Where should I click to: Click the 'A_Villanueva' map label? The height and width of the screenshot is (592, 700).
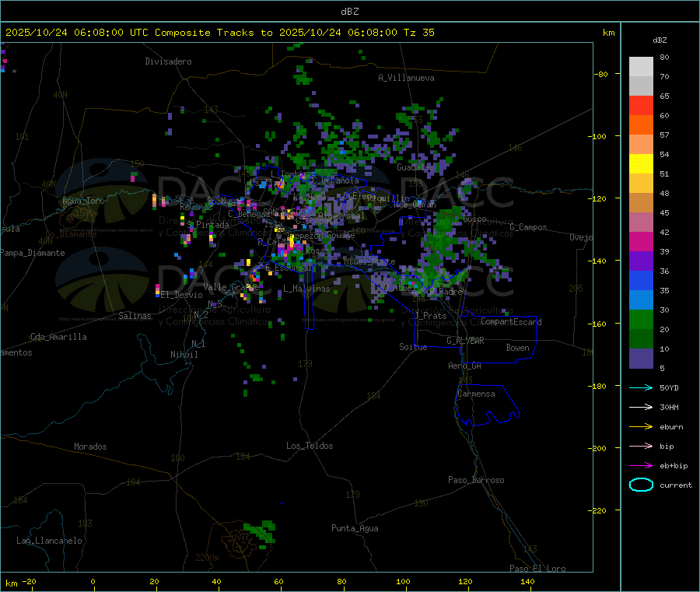tap(406, 78)
